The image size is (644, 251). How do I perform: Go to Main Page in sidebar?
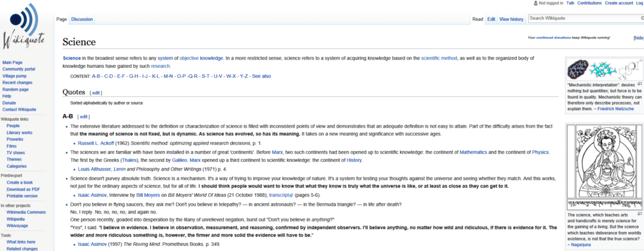13,62
